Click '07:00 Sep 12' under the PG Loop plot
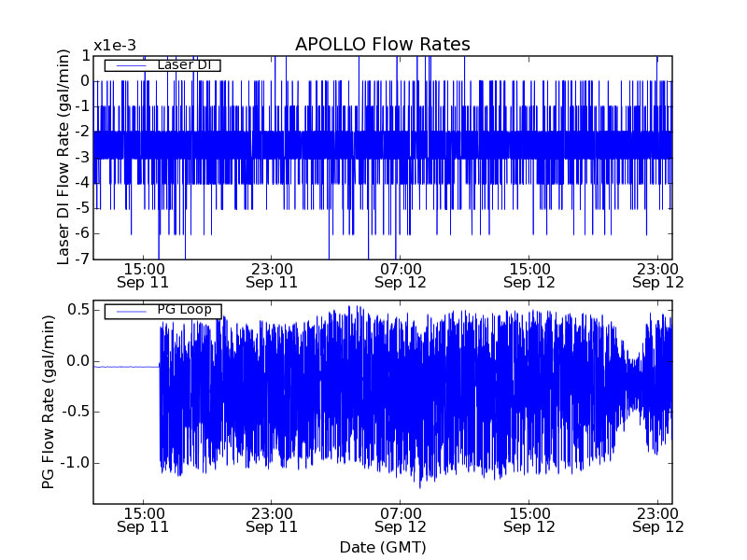The height and width of the screenshot is (560, 747). click(401, 521)
